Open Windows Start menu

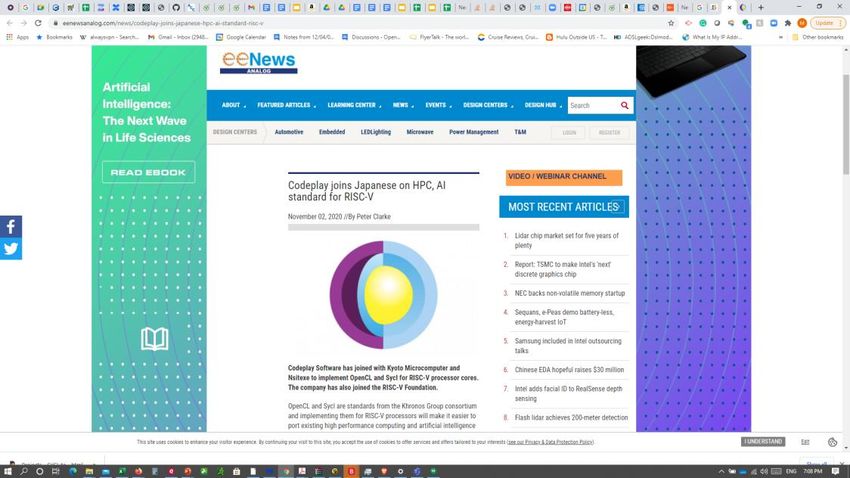point(8,471)
